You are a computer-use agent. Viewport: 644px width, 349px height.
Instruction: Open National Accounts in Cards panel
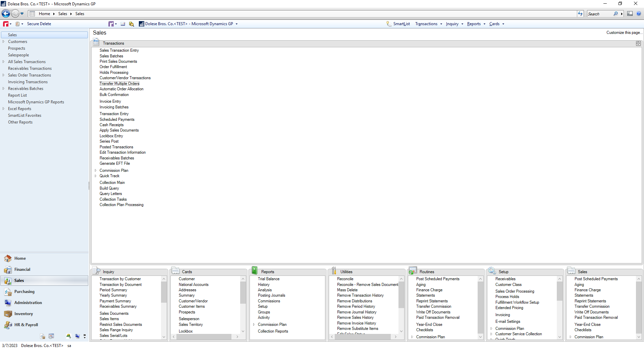click(x=194, y=285)
